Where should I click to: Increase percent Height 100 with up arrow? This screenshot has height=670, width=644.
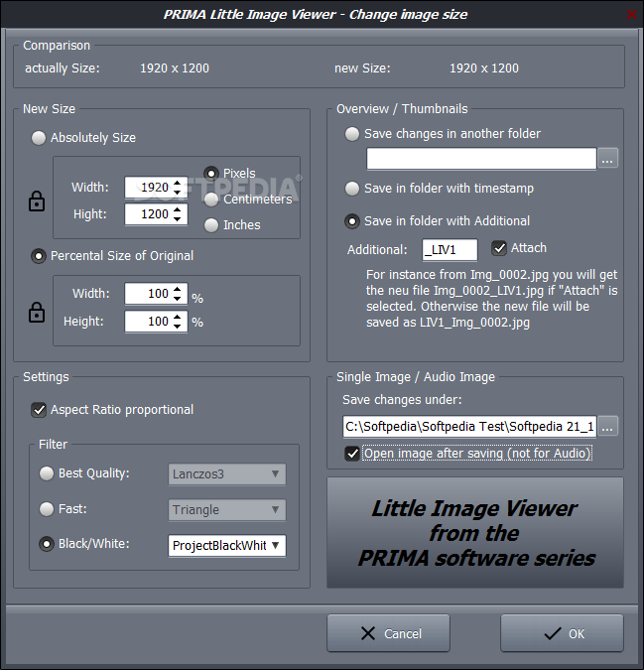click(178, 317)
